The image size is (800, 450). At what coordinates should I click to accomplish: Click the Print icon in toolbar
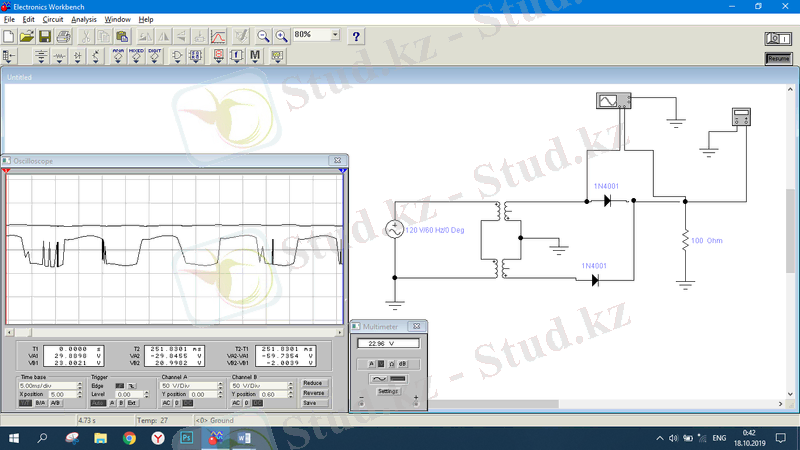62,36
